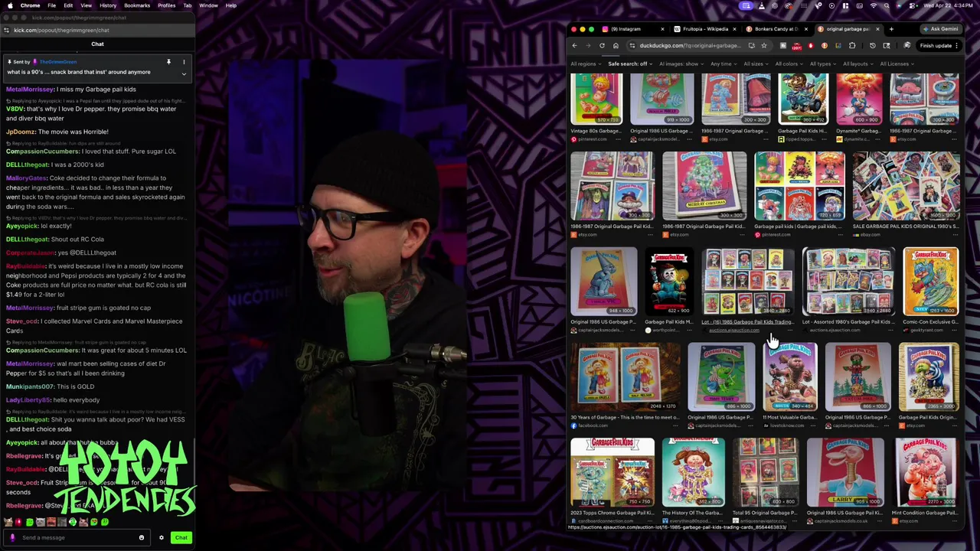Bookmark this page with star icon
Screen dimensions: 980x551
(x=763, y=46)
